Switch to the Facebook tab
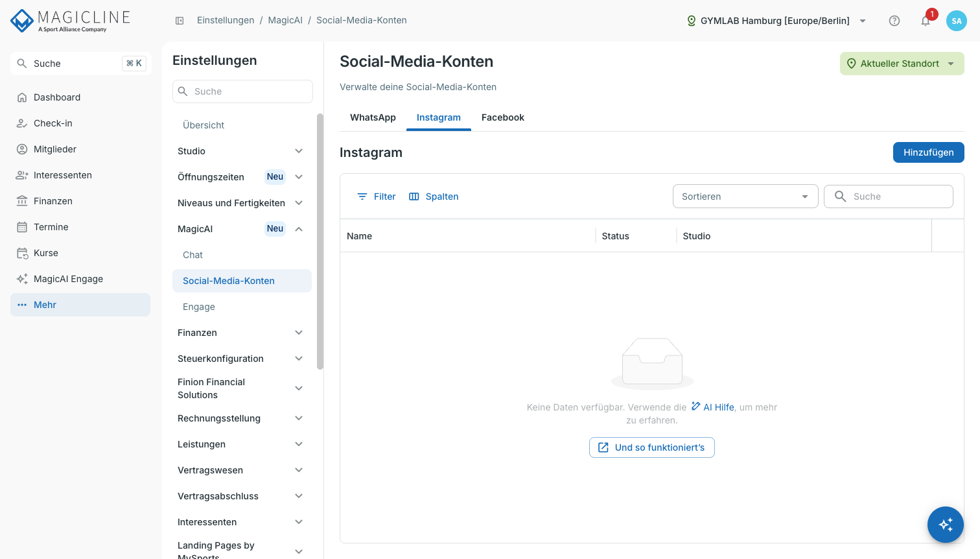This screenshot has height=559, width=980. click(x=503, y=117)
